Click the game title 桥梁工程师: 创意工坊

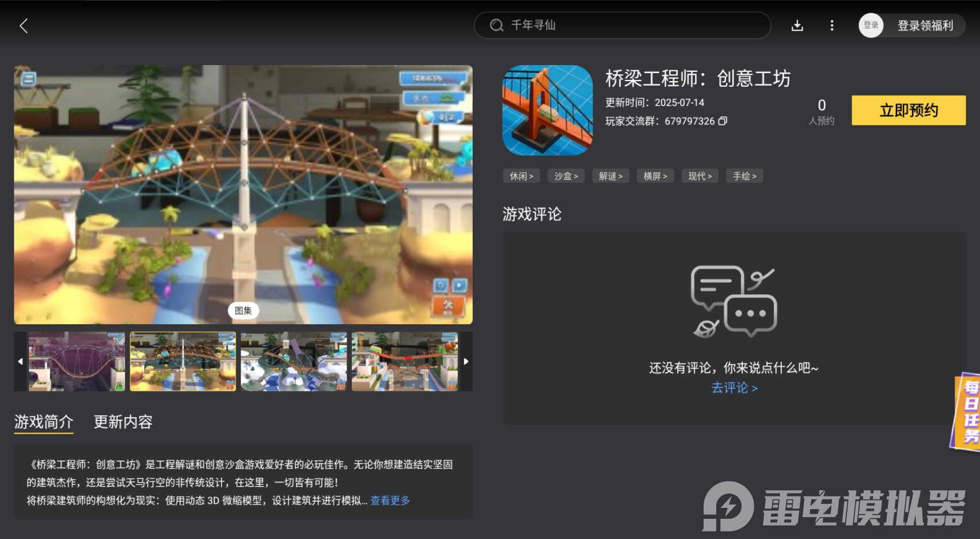point(698,78)
